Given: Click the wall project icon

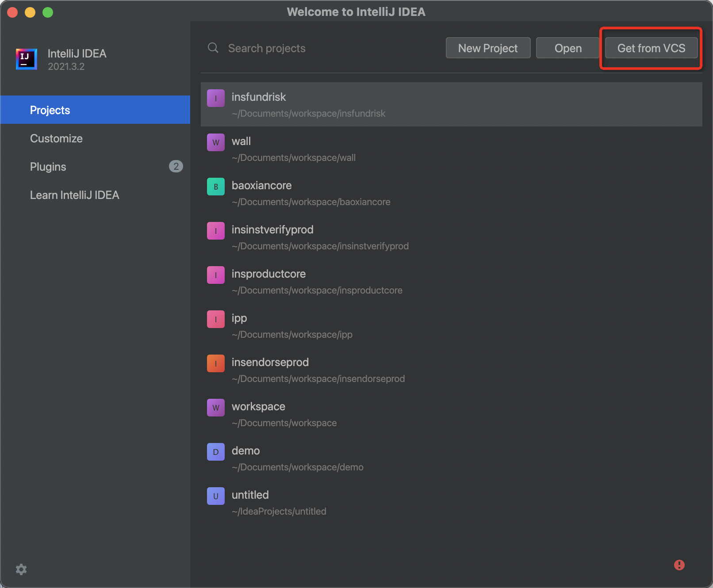Looking at the screenshot, I should 216,142.
